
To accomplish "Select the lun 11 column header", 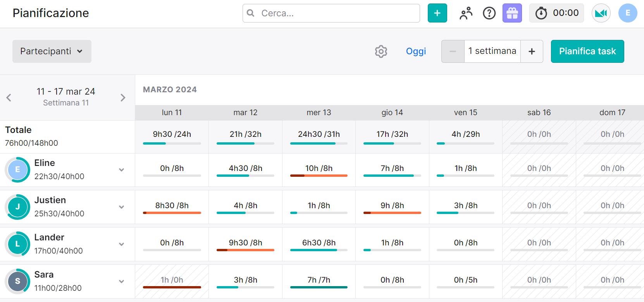I will point(172,112).
